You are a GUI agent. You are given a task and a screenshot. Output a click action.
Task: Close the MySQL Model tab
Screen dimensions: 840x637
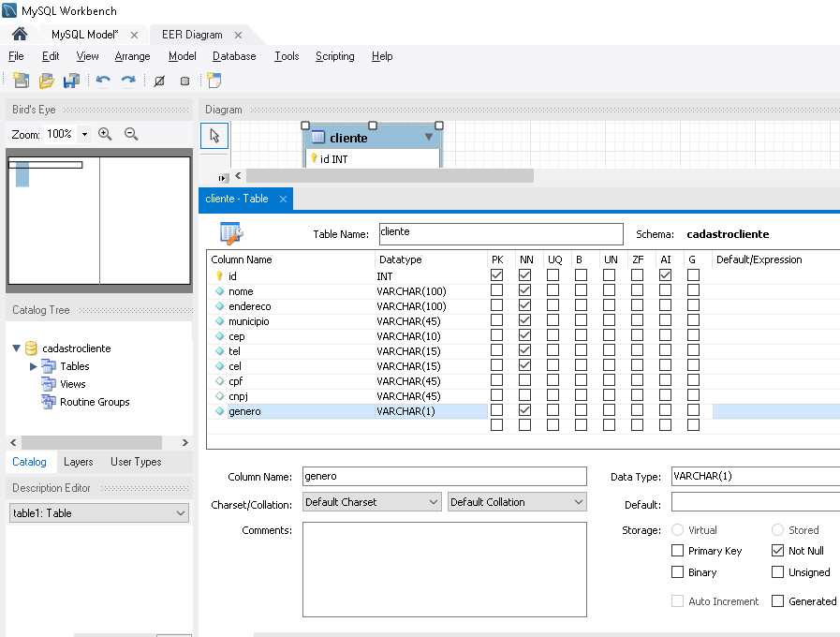(x=134, y=35)
